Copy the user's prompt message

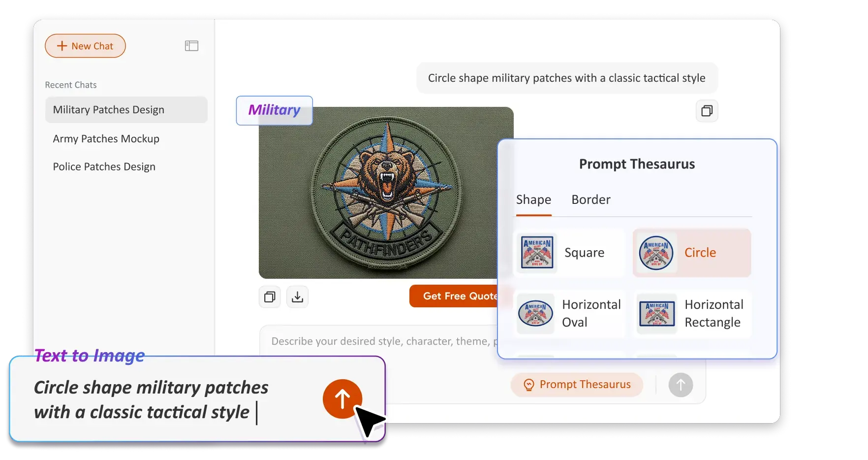point(707,111)
